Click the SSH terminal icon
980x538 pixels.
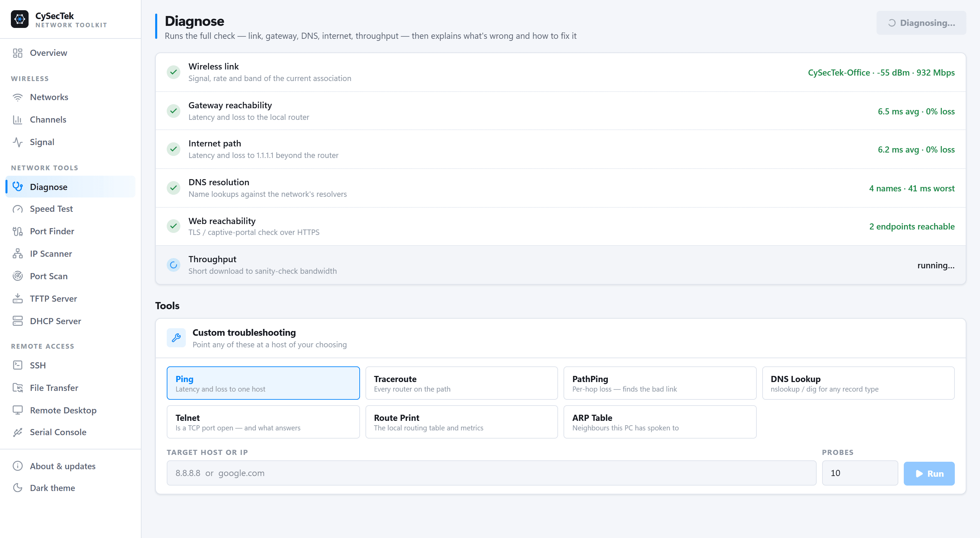click(17, 365)
